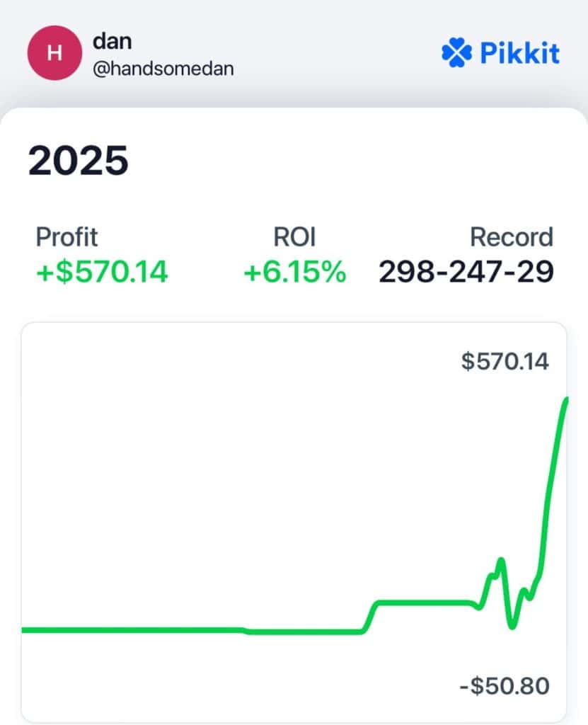This screenshot has height=725, width=588.
Task: Click the Pikkit clover logo icon
Action: [456, 52]
